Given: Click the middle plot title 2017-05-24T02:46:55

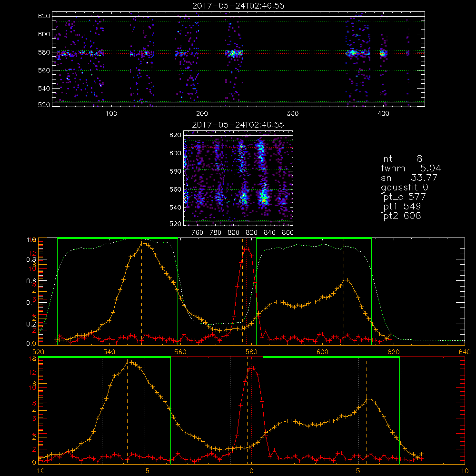Looking at the screenshot, I should point(238,125).
